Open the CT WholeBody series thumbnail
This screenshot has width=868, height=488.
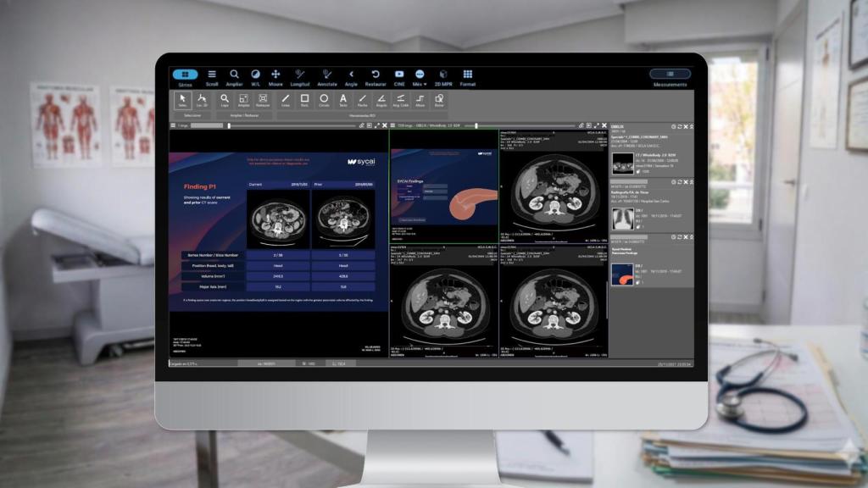click(622, 164)
